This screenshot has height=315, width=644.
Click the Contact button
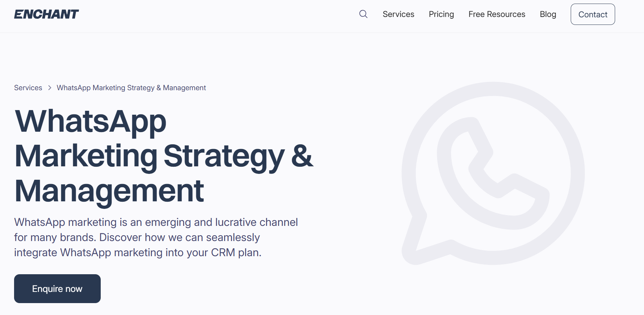click(x=592, y=14)
